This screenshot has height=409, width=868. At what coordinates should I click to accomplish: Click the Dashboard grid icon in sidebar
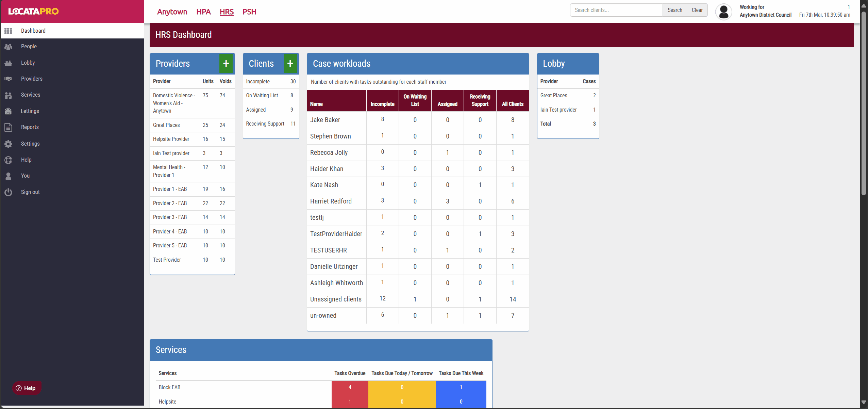(8, 31)
